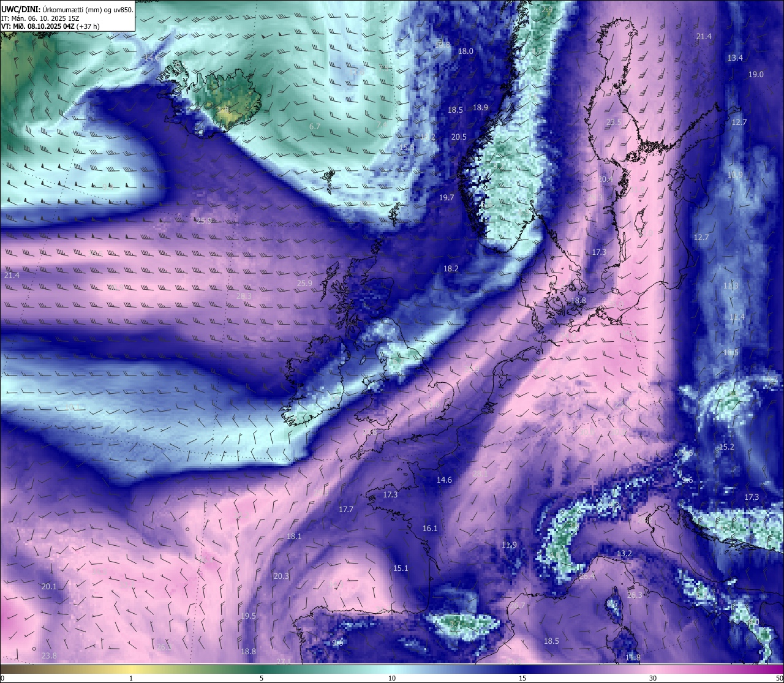Click the map value '15.2'
Image resolution: width=784 pixels, height=683 pixels.
click(x=726, y=447)
